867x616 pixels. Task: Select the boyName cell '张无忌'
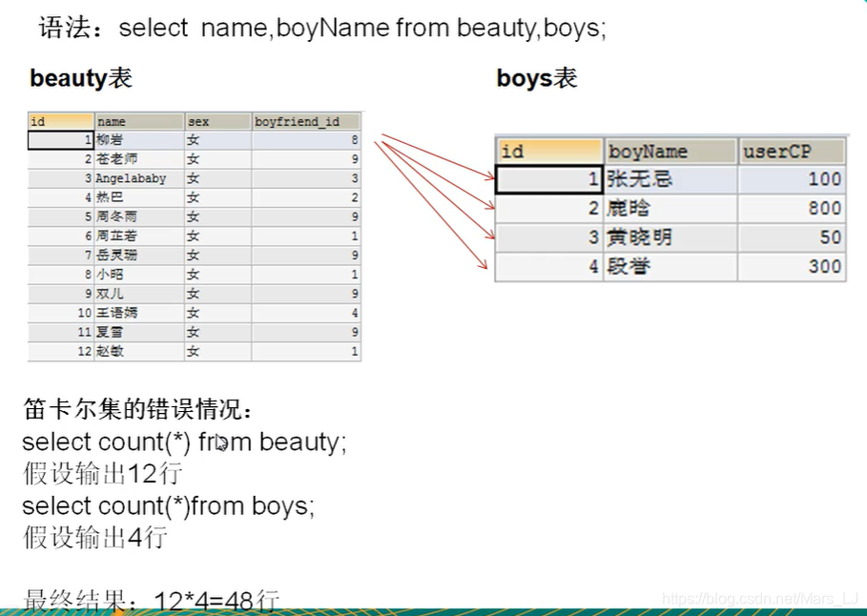[671, 179]
